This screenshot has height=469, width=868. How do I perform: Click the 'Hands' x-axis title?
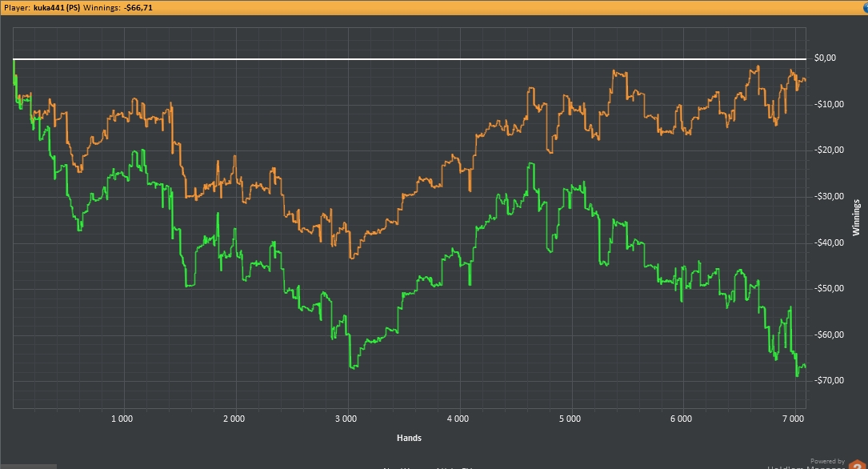(409, 438)
